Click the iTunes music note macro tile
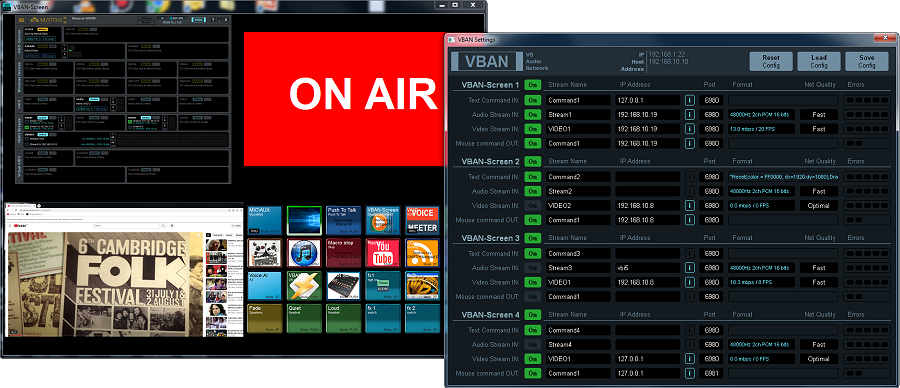Screen dimensions: 900x388 click(x=304, y=253)
